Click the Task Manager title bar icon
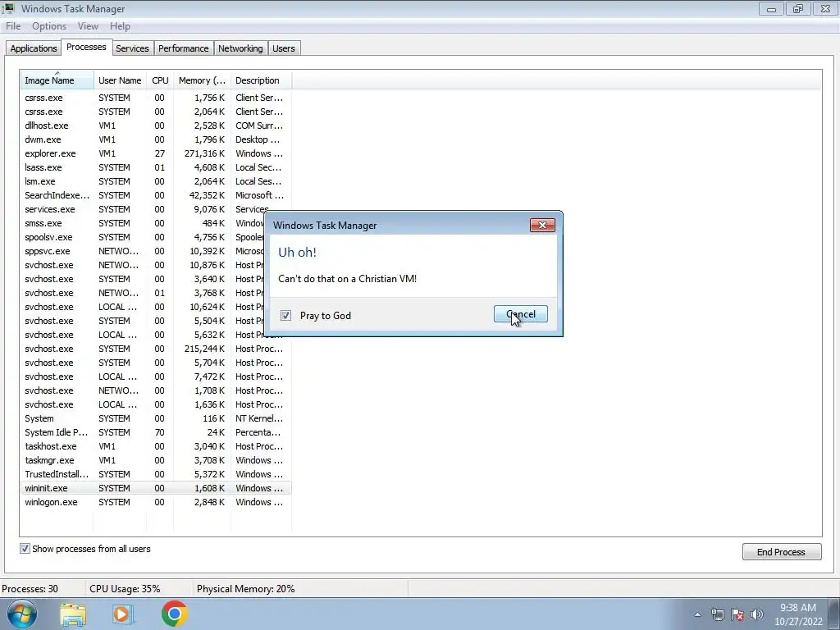 coord(8,8)
